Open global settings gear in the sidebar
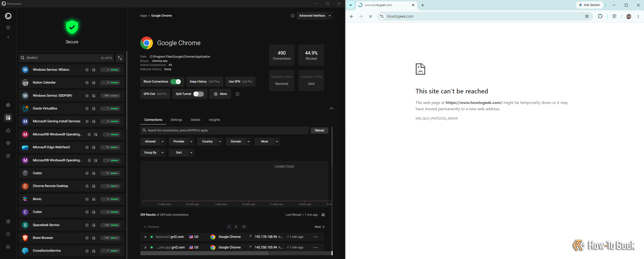This screenshot has height=259, width=644. click(8, 143)
